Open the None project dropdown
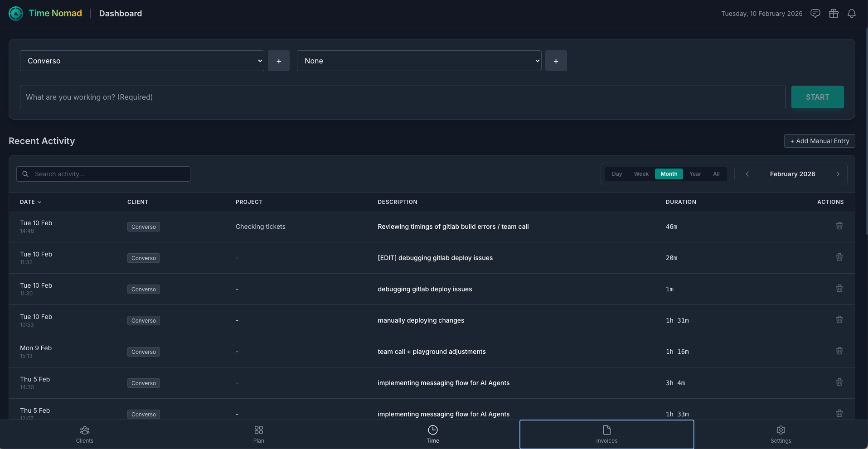Viewport: 868px width, 449px height. [419, 61]
